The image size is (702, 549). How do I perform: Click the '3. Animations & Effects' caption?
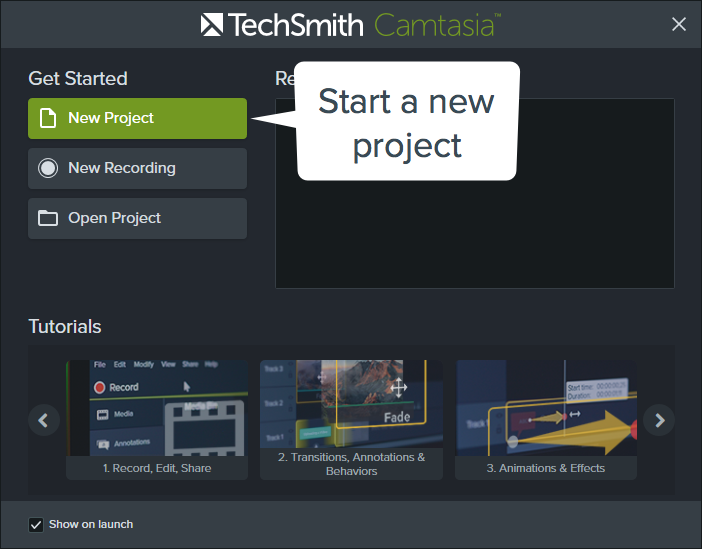[546, 468]
